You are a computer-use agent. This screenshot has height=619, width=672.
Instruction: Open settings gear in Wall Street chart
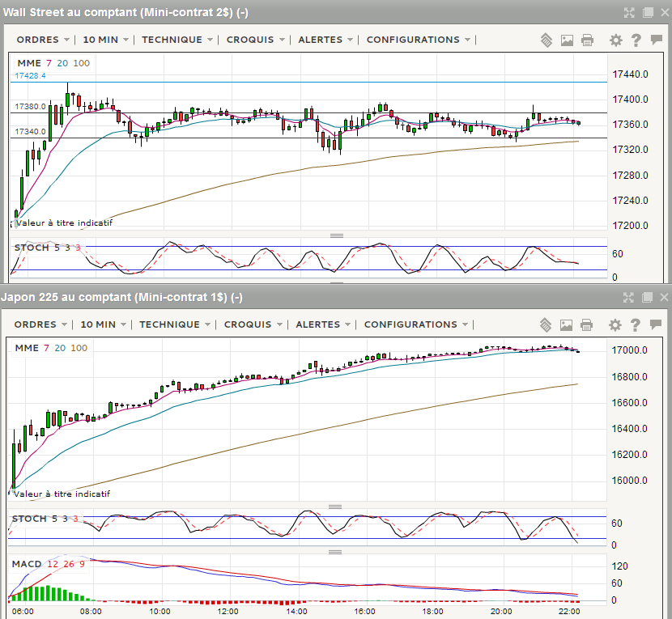(616, 40)
